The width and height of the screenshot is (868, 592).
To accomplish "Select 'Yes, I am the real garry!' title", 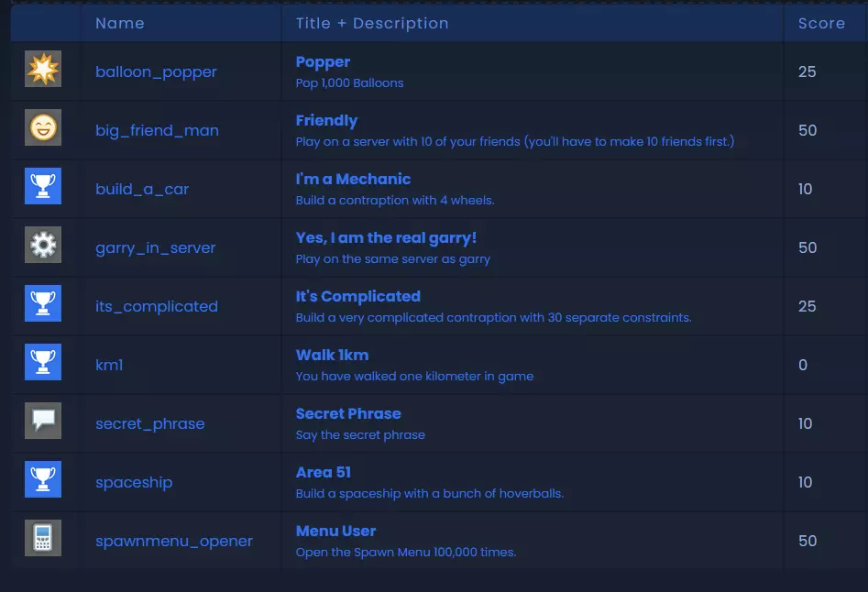I will [386, 238].
